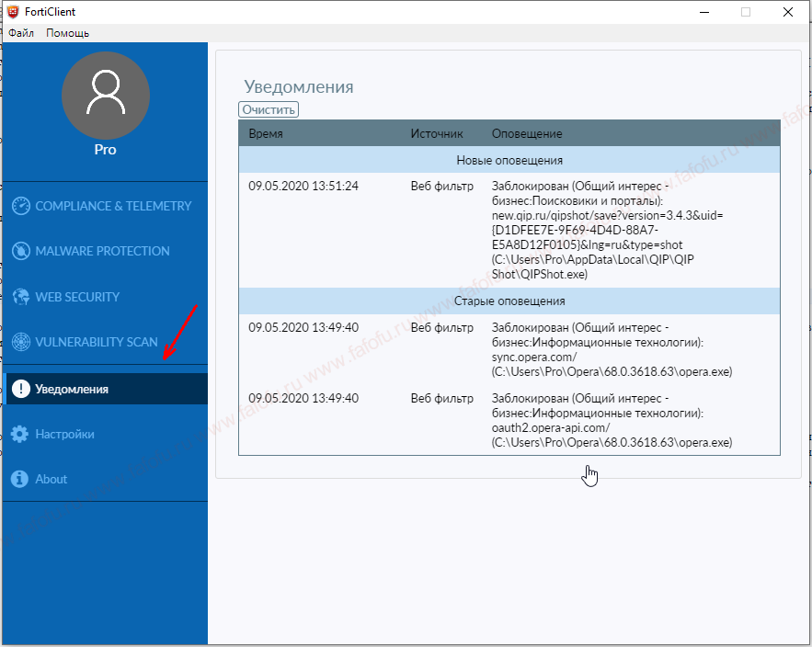Click the FortiClient shield icon in title bar
Viewport: 812px width, 647px height.
point(13,11)
